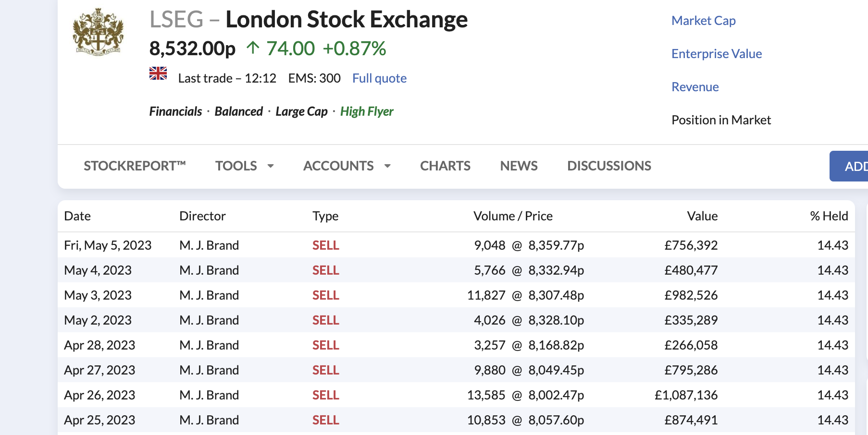868x435 pixels.
Task: Switch to the Charts tab
Action: point(445,166)
